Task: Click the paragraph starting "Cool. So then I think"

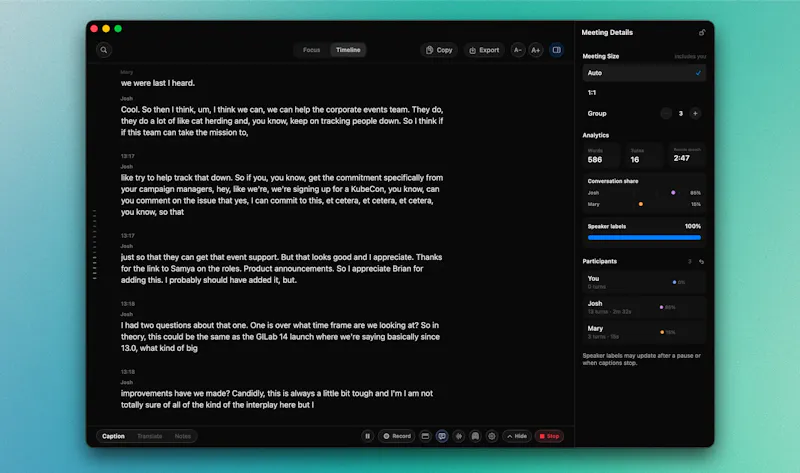Action: (282, 121)
